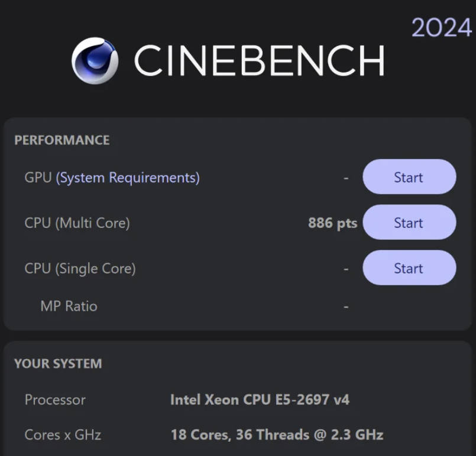
Task: Click the Processor label
Action: 55,399
